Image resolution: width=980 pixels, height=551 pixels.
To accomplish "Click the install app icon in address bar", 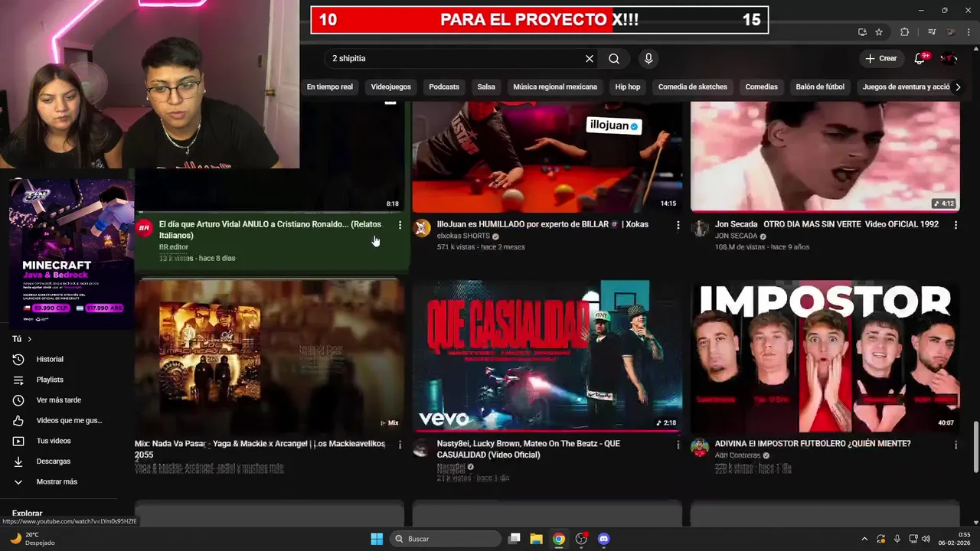I will [862, 32].
